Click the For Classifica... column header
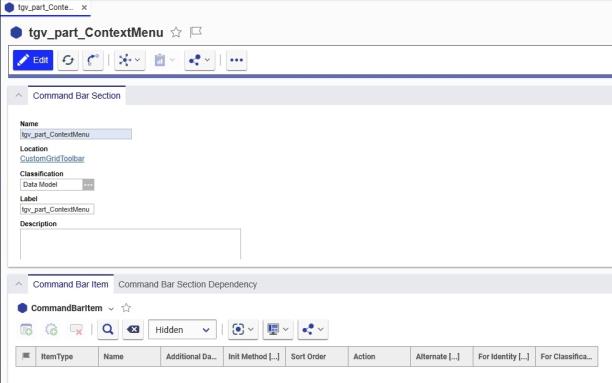612x383 pixels. pos(566,356)
